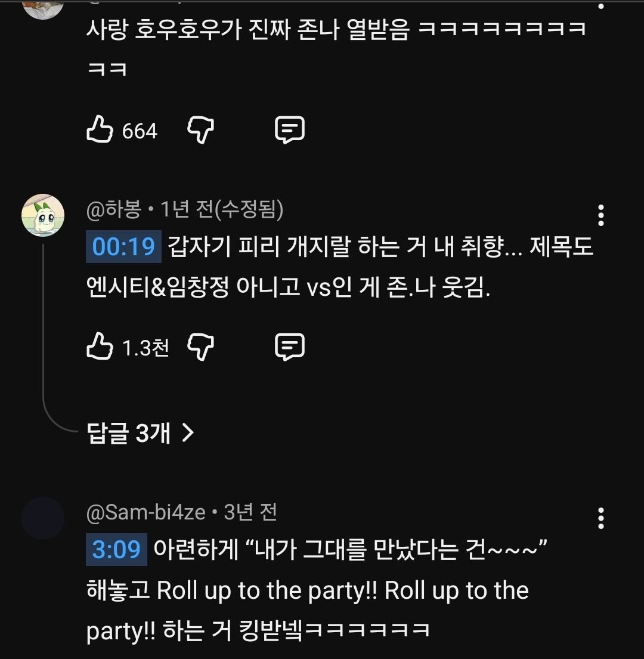Click the 664 like count

point(140,131)
